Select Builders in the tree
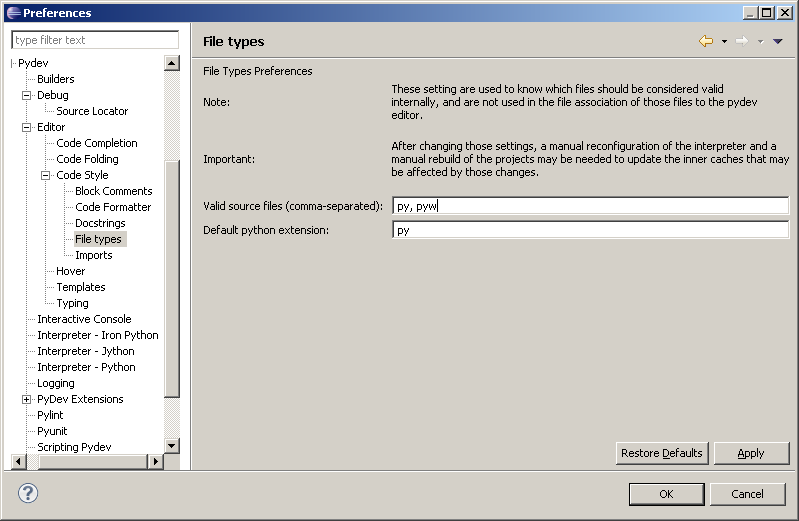799x521 pixels. pos(56,79)
